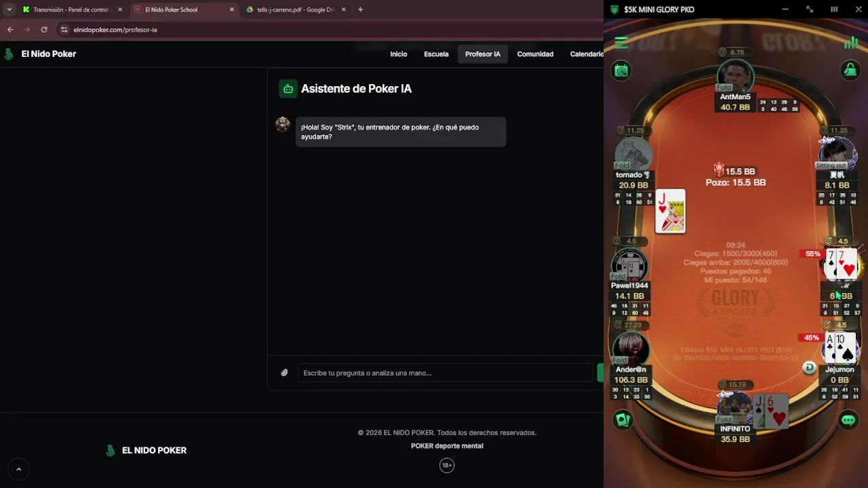Click the green playing cards icon
The image size is (868, 488).
[623, 420]
